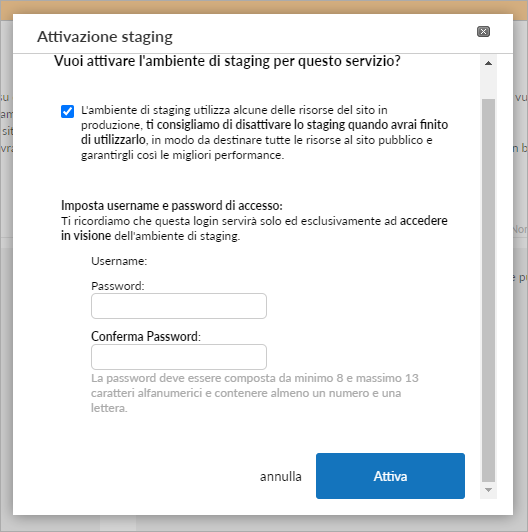Click the scrollbar track above the thumb
This screenshot has height=532, width=528.
(488, 85)
